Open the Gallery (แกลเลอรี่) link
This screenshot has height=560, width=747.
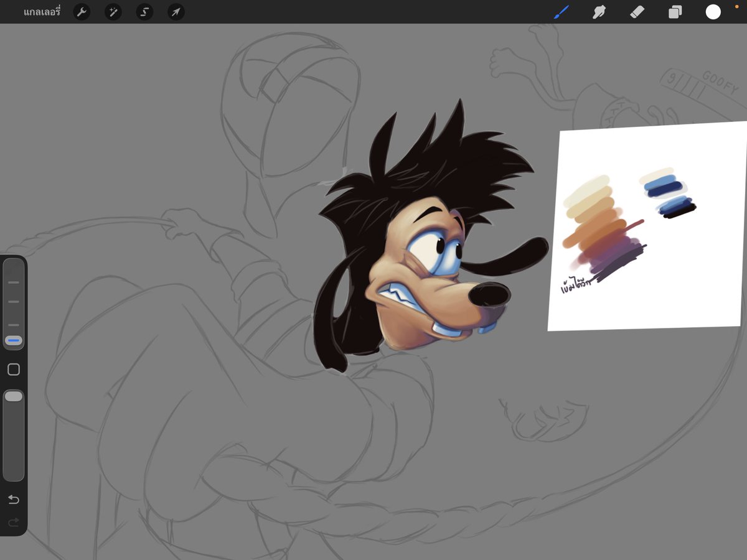tap(42, 12)
